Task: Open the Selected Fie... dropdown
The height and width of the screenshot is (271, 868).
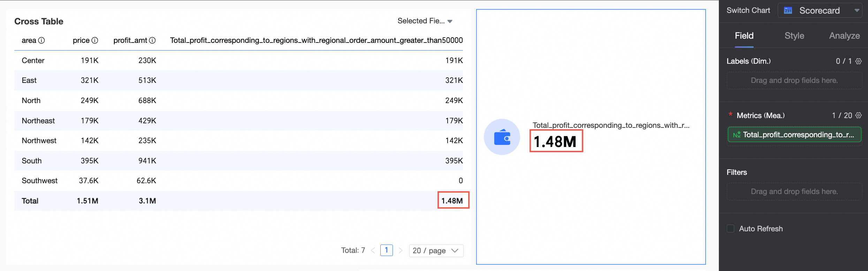Action: click(425, 21)
